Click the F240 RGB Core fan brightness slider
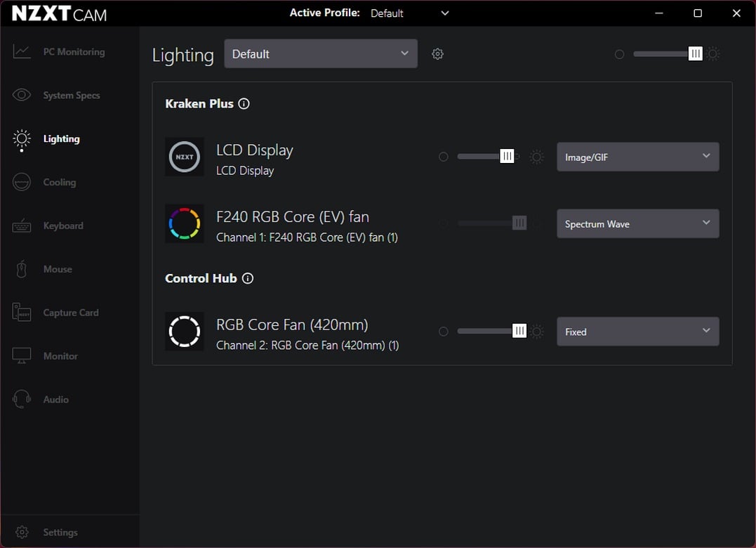Image resolution: width=756 pixels, height=548 pixels. click(x=492, y=223)
